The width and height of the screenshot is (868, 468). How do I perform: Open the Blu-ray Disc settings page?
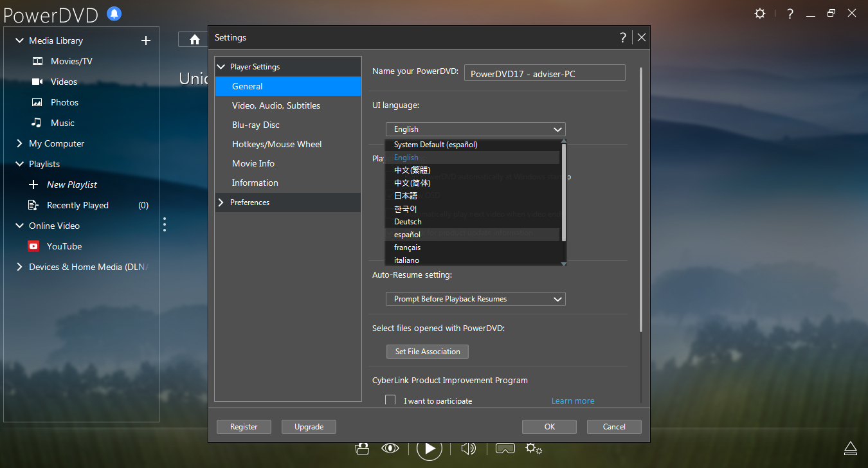click(x=288, y=125)
